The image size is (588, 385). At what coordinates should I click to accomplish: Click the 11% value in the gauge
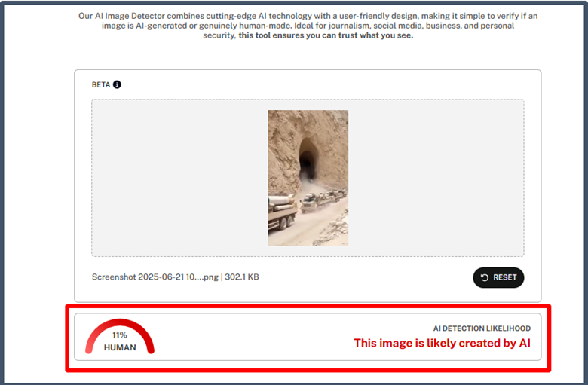pos(120,335)
